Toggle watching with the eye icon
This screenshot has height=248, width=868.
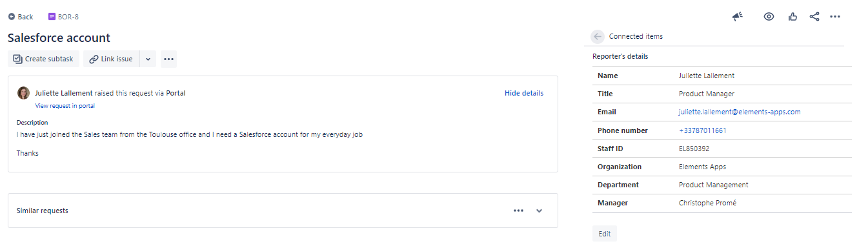[x=769, y=17]
